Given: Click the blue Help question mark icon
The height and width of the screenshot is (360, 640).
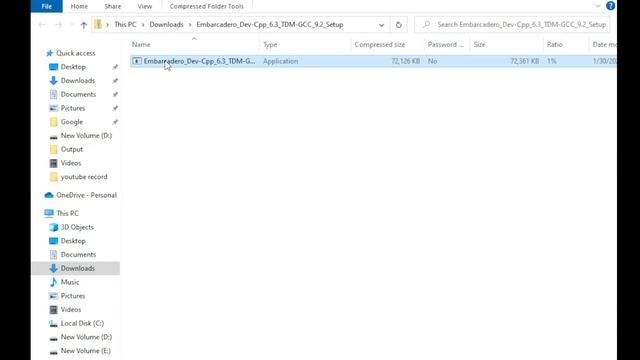Looking at the screenshot, I should [610, 6].
